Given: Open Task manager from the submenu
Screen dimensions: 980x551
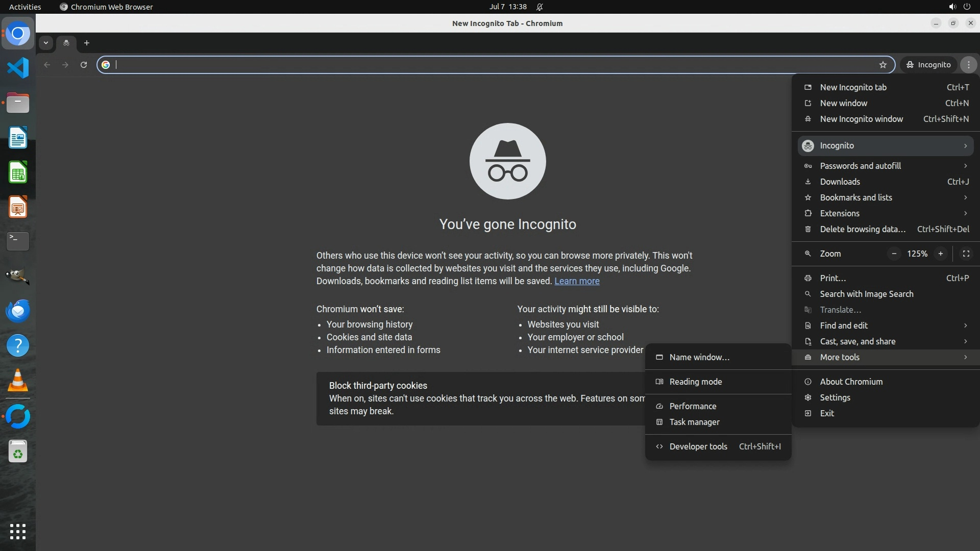Looking at the screenshot, I should (x=694, y=422).
